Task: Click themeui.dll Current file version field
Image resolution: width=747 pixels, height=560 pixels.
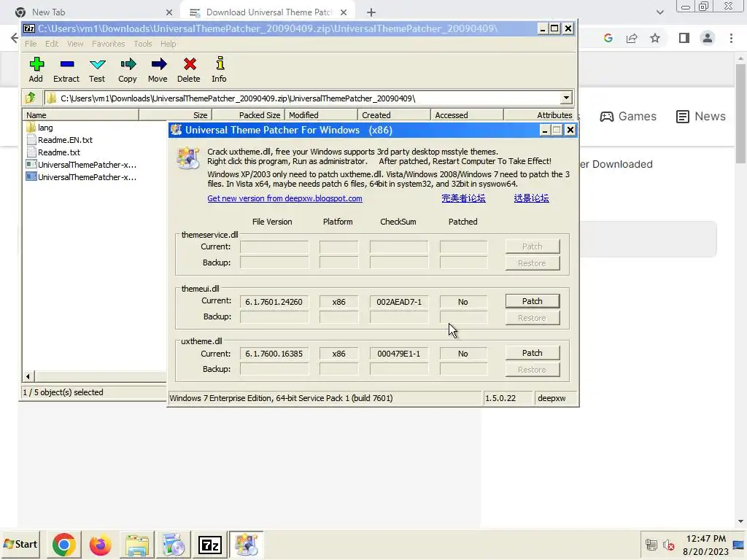Action: (x=274, y=302)
